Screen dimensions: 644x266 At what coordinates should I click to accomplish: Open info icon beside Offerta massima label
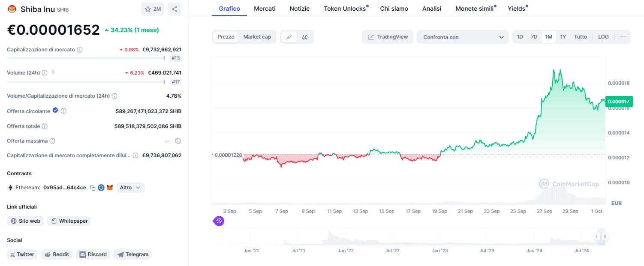tap(52, 141)
